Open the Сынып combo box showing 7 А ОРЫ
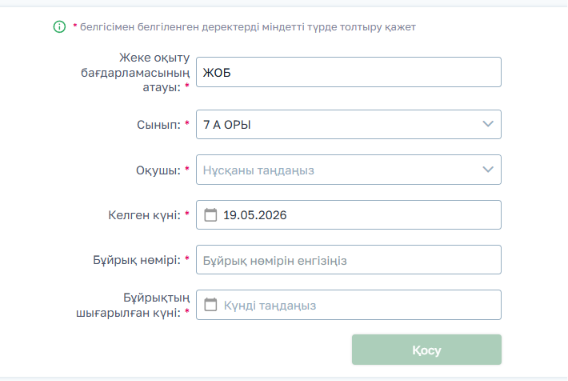This screenshot has height=381, width=568. 349,124
